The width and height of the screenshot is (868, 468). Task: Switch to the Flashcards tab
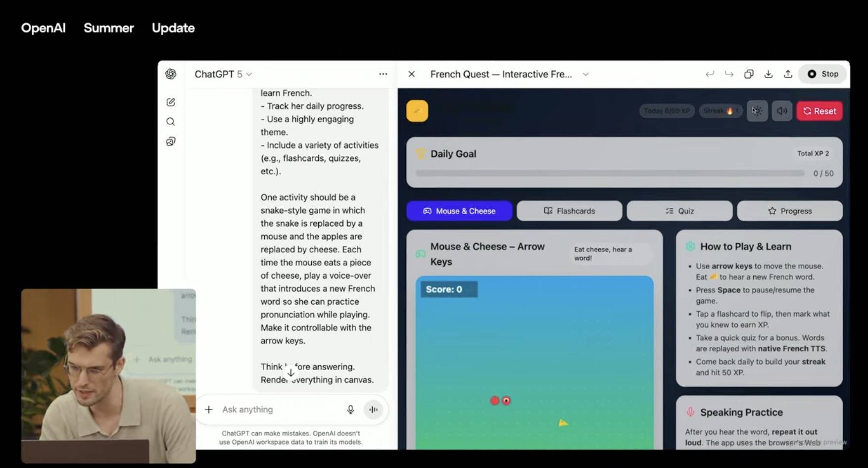tap(569, 211)
